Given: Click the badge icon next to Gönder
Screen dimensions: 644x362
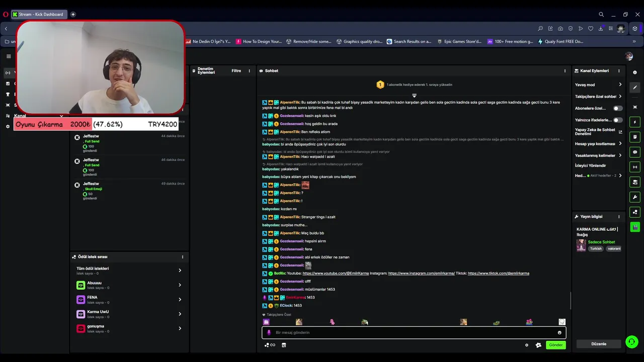Looking at the screenshot, I should click(x=538, y=345).
